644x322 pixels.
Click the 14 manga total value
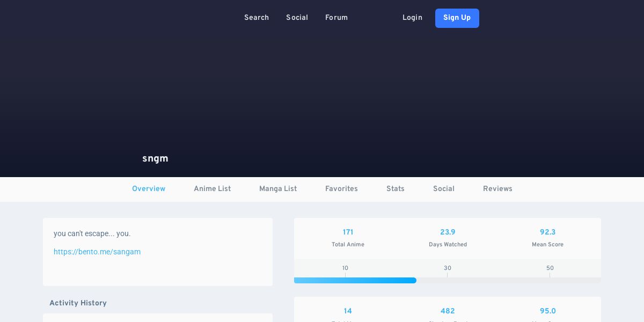point(348,311)
